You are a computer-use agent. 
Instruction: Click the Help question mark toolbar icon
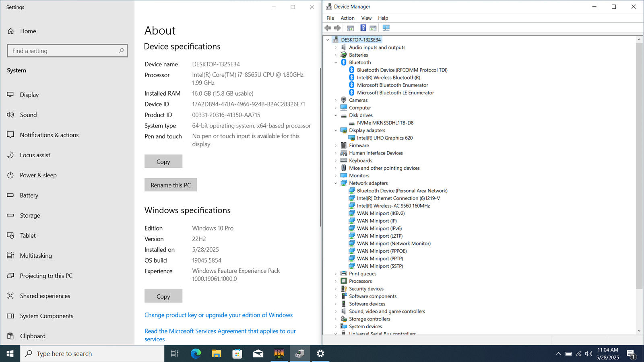tap(363, 28)
